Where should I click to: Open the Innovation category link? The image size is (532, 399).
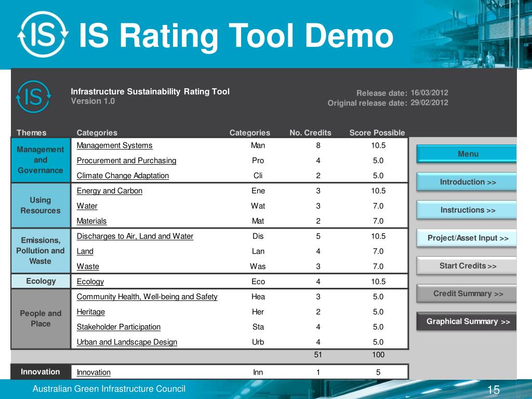(94, 373)
